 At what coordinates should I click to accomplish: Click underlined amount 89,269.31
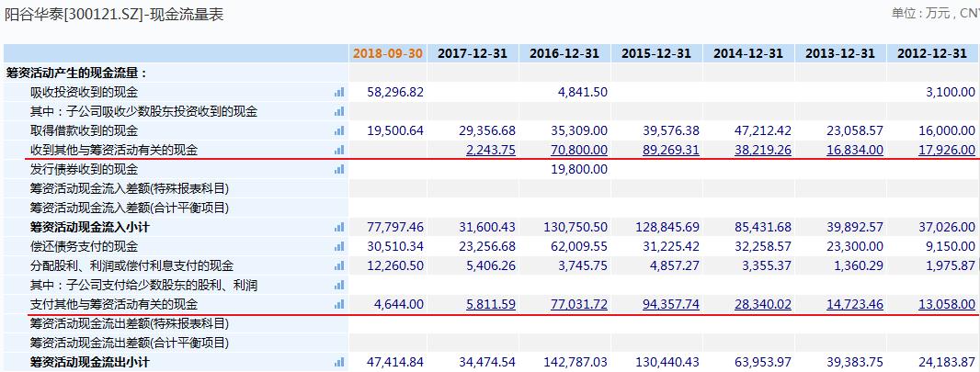(x=668, y=150)
